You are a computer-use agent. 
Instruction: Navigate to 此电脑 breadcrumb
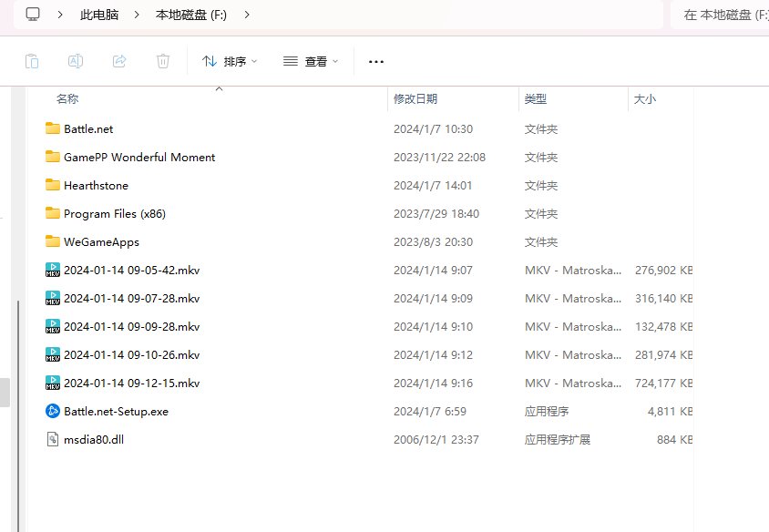coord(99,15)
